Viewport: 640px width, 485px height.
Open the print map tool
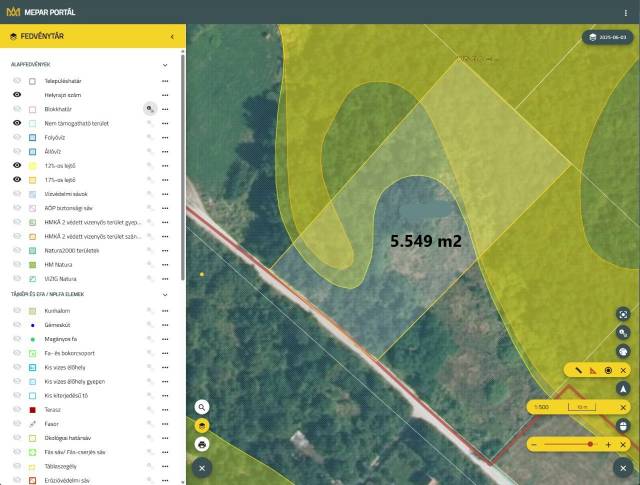[x=202, y=444]
